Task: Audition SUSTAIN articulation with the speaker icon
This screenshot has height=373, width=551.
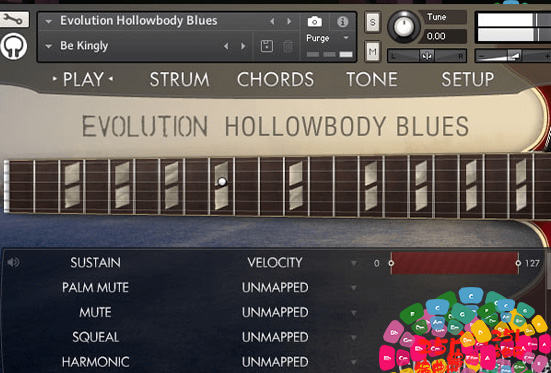Action: [x=13, y=262]
